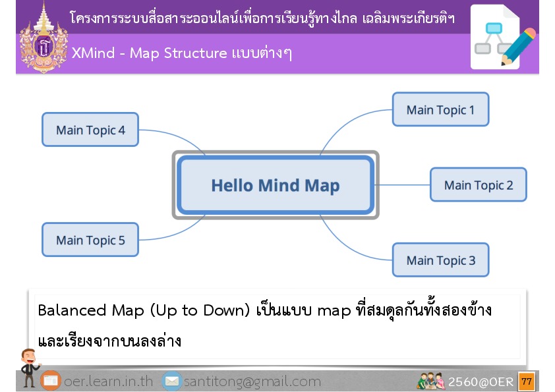Select the Main Topic 2 node

(x=478, y=184)
